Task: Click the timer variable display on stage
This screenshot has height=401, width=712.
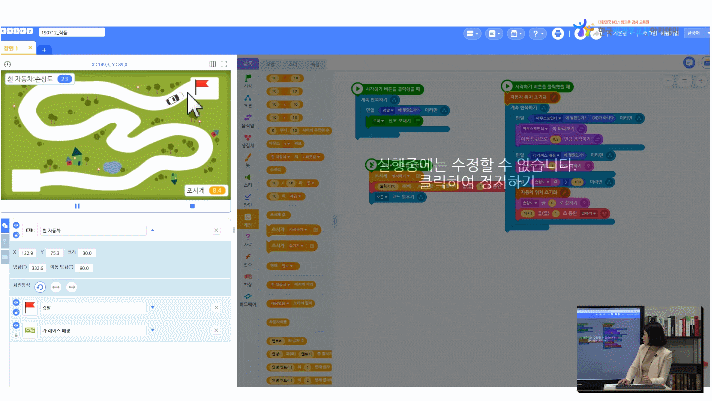Action: (x=206, y=190)
